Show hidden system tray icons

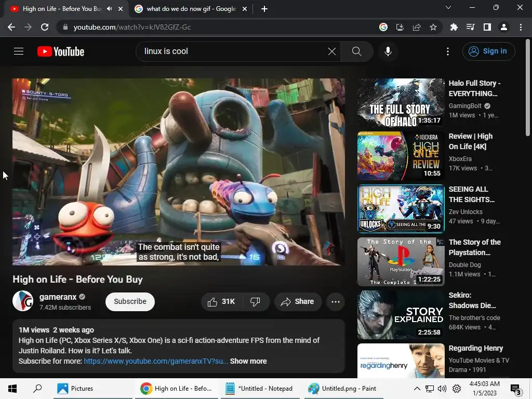click(417, 389)
